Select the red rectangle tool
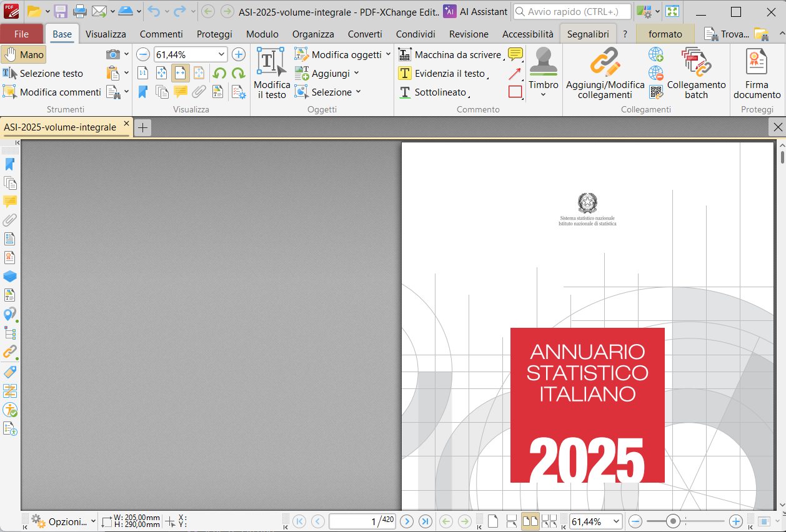This screenshot has width=786, height=532. pos(515,92)
